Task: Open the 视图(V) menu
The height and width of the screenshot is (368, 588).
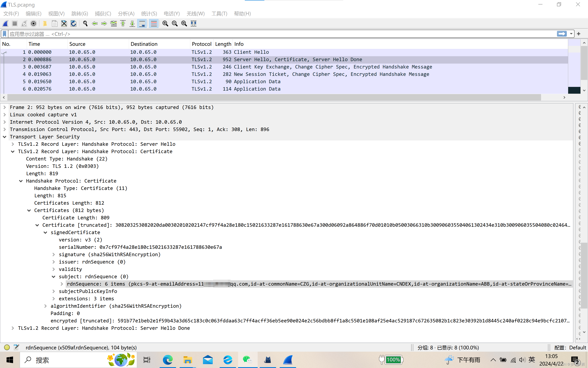Action: click(x=56, y=14)
